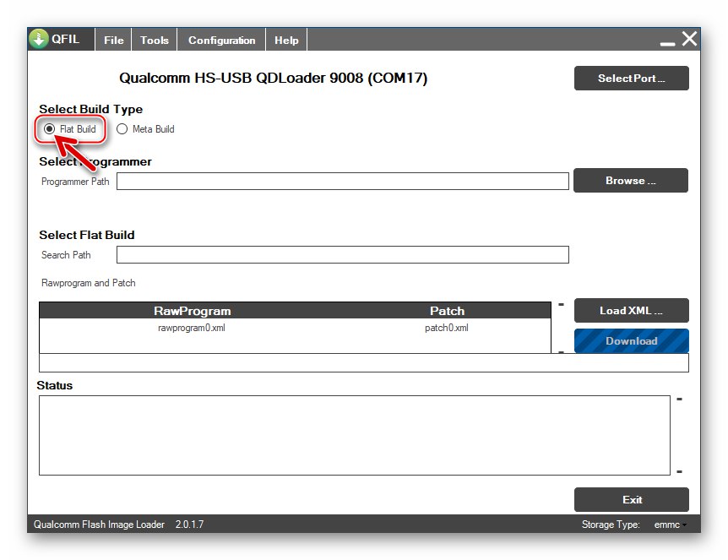
Task: Open the File menu
Action: pos(113,40)
